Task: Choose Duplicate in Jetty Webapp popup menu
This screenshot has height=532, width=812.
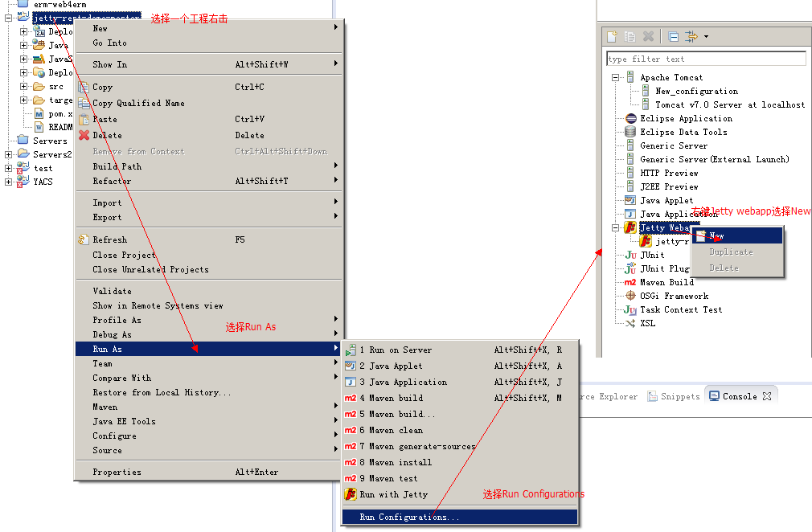Action: coord(737,252)
